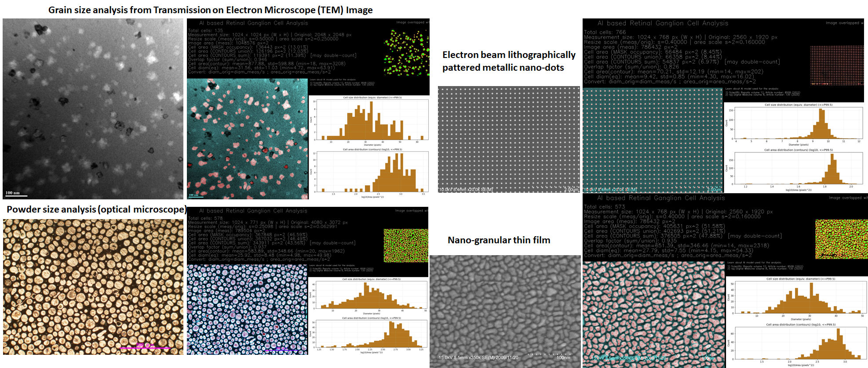Select the segmented powder overlay image with dark background
Viewport: 868px width, 368px height.
pos(248,309)
